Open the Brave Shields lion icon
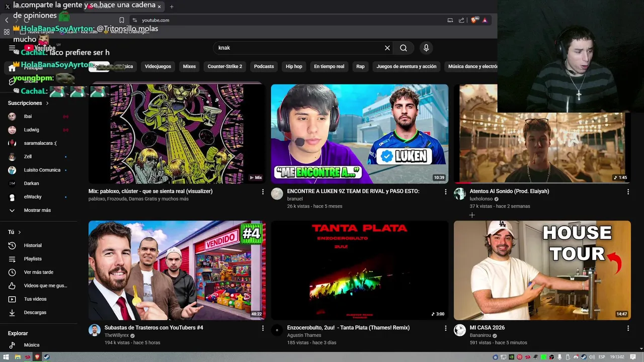The width and height of the screenshot is (644, 362). tap(474, 20)
